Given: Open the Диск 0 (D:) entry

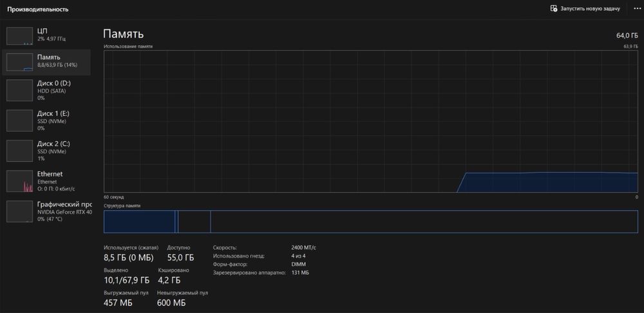Looking at the screenshot, I should 46,90.
